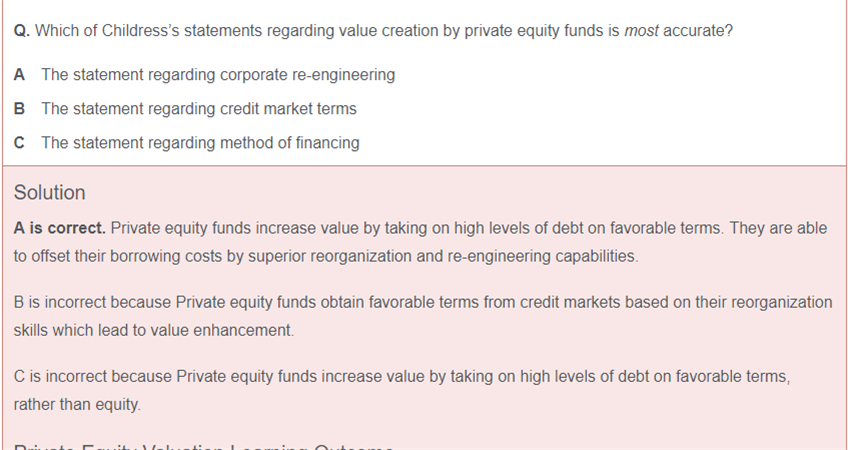Choose 'The statement regarding corporate re-engineering'

point(218,75)
